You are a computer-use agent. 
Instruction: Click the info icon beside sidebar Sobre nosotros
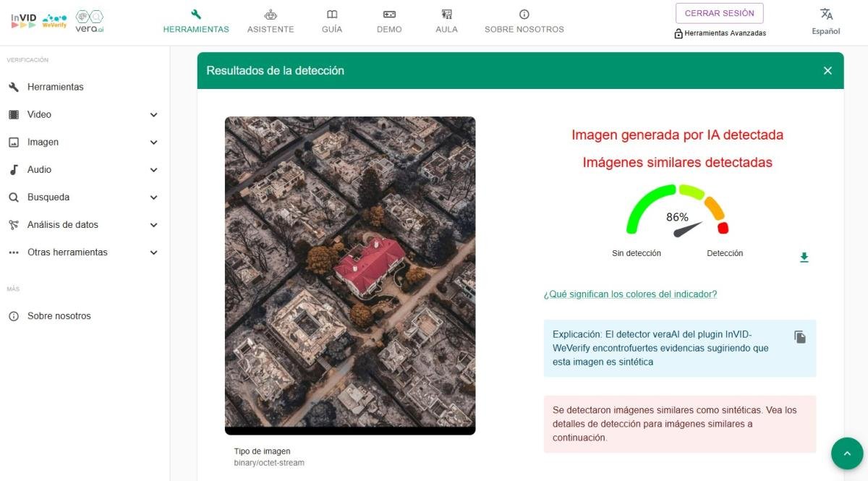click(x=13, y=316)
